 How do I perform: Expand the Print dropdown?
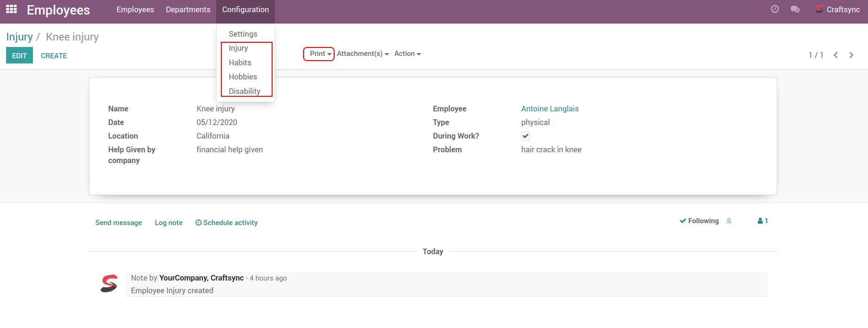point(320,54)
